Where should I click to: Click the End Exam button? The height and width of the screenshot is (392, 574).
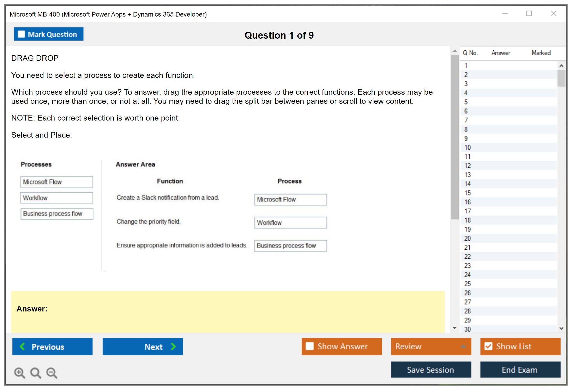click(520, 370)
